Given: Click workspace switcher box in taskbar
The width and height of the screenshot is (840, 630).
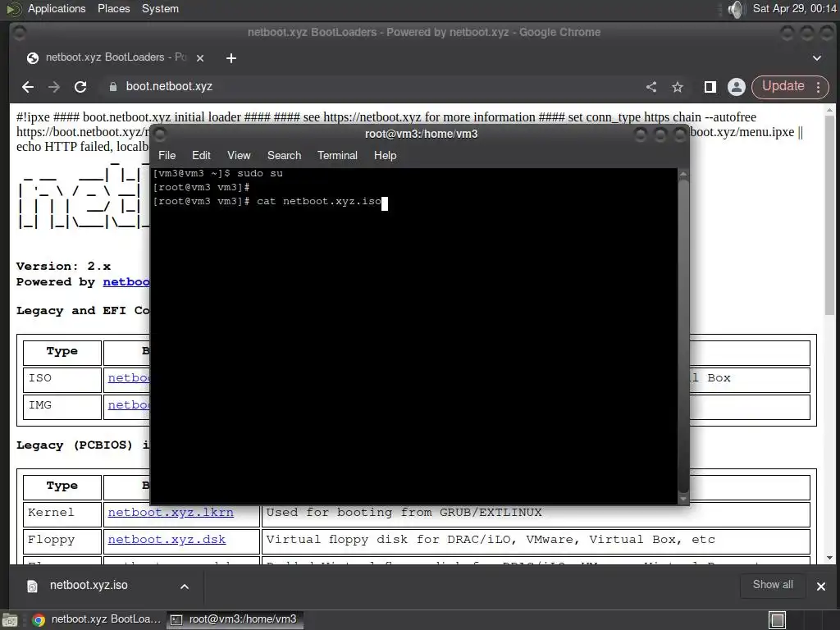Looking at the screenshot, I should point(777,620).
